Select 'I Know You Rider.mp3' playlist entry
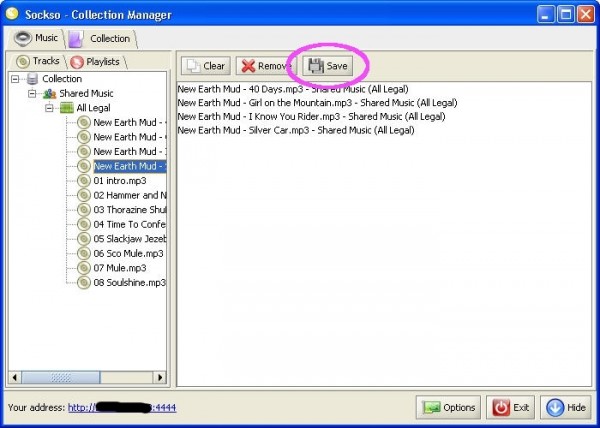This screenshot has width=600, height=428. [311, 117]
